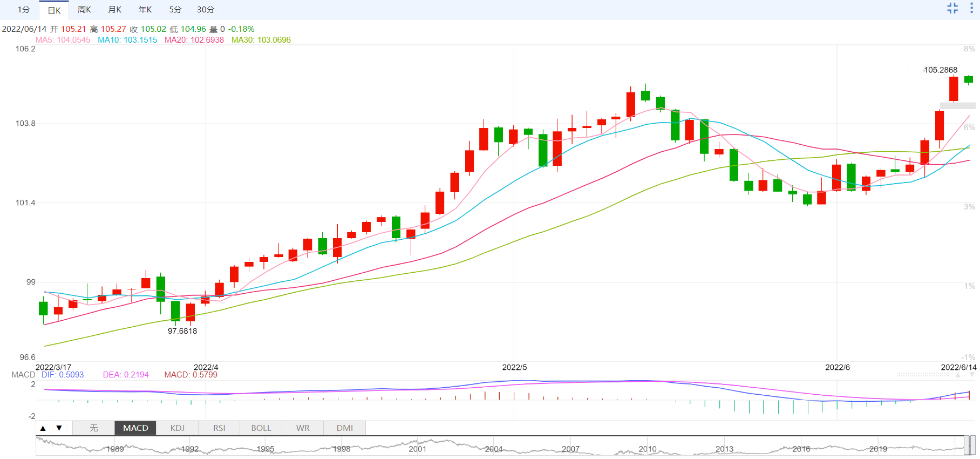The image size is (980, 459).
Task: Click the 2022/06/14 date in header
Action: click(24, 29)
